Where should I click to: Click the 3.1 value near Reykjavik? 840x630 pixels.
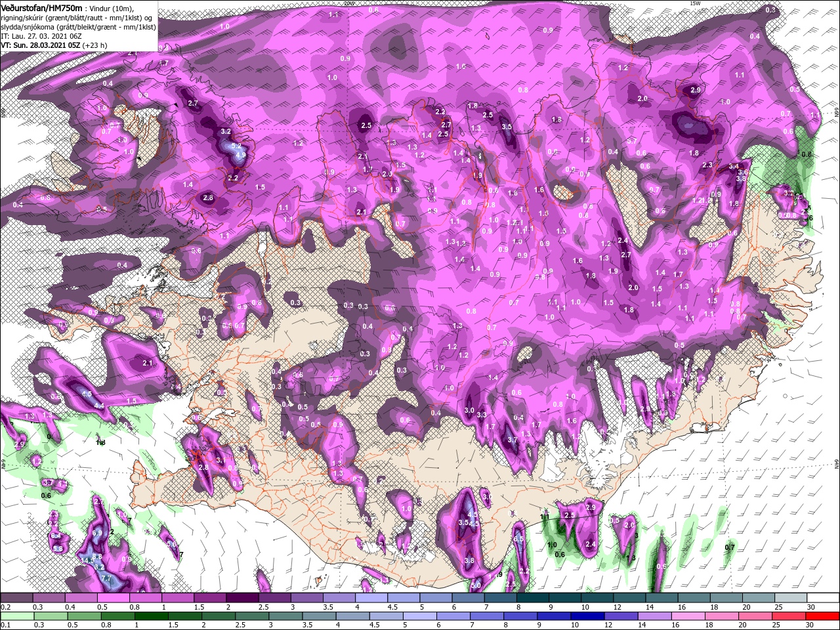point(220,461)
